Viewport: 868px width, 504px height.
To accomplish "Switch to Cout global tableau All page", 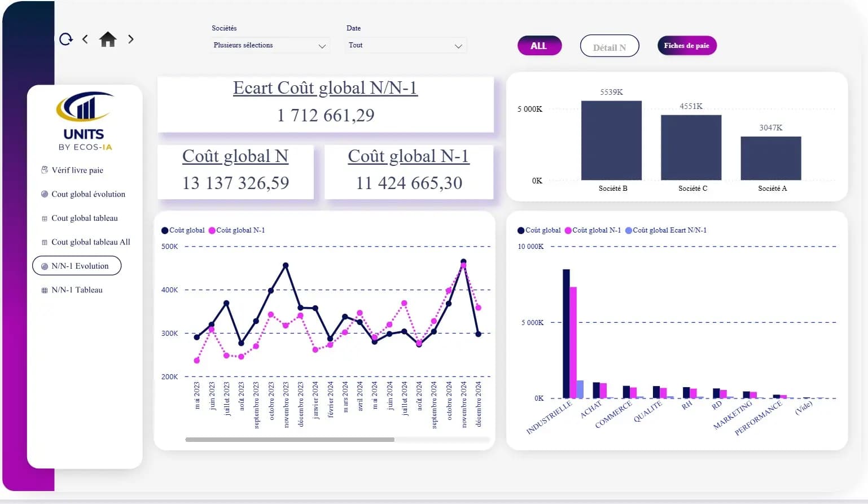I will (x=90, y=242).
